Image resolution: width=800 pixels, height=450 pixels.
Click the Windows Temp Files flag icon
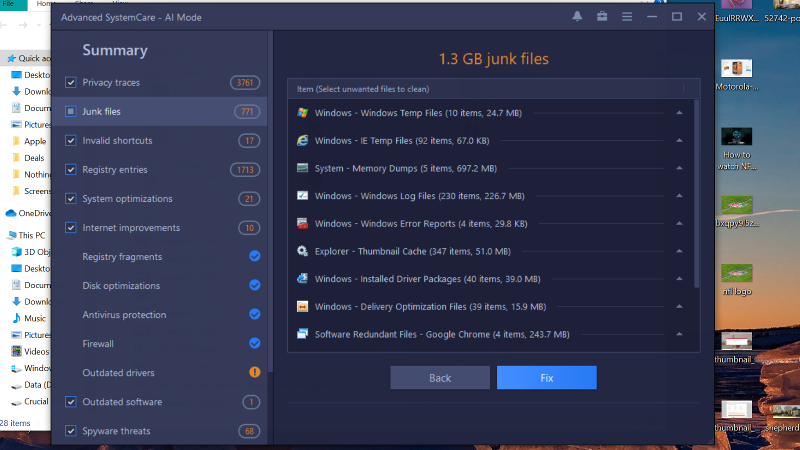[303, 113]
